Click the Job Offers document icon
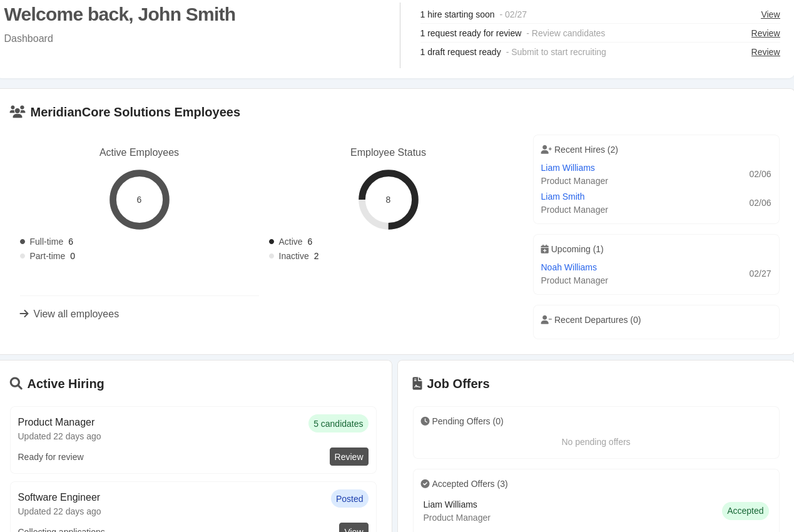This screenshot has height=532, width=794. [x=417, y=384]
